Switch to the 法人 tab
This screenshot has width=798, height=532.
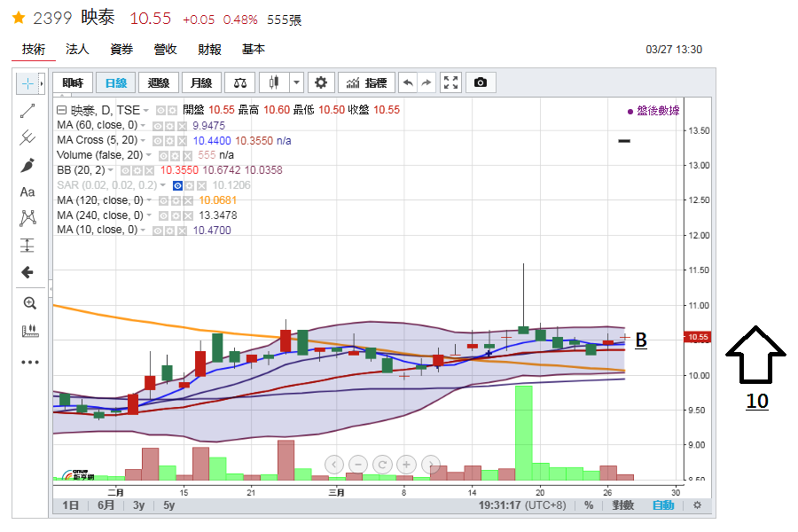coord(77,50)
